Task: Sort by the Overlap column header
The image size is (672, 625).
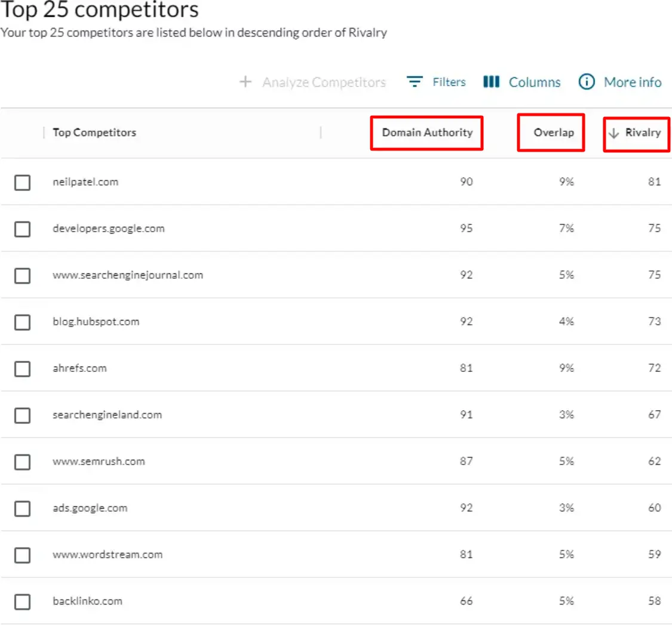Action: [551, 133]
